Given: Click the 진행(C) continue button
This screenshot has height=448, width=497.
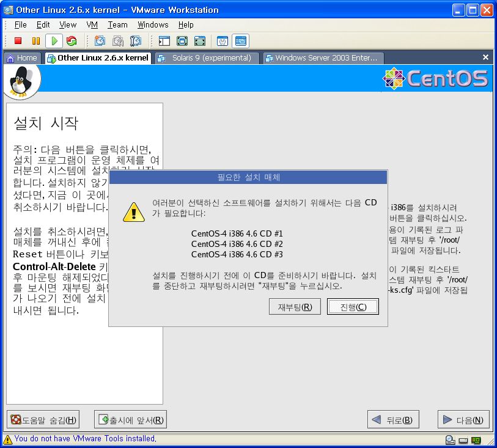Looking at the screenshot, I should click(x=353, y=307).
